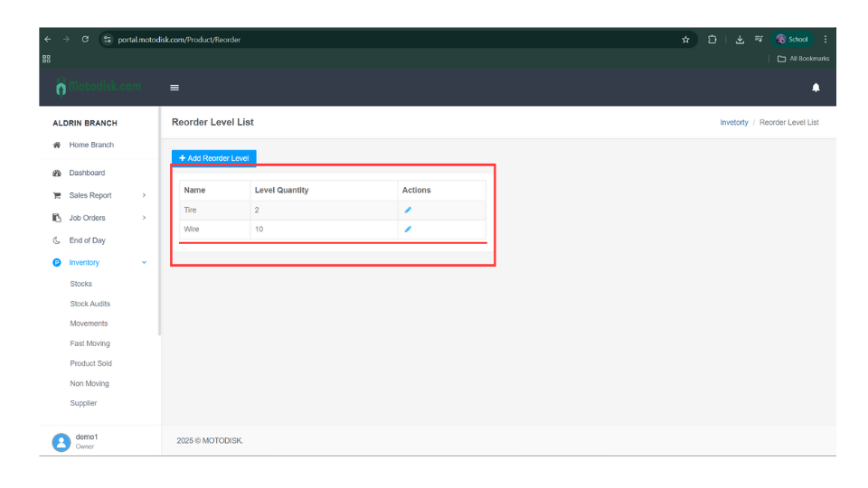
Task: Open the Stocks page in sidebar
Action: (x=81, y=284)
